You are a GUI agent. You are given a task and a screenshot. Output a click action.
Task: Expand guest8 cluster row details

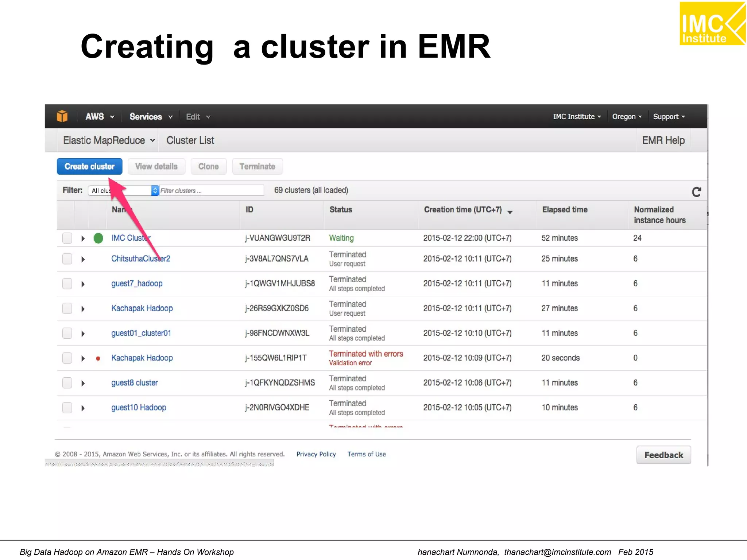coord(83,383)
